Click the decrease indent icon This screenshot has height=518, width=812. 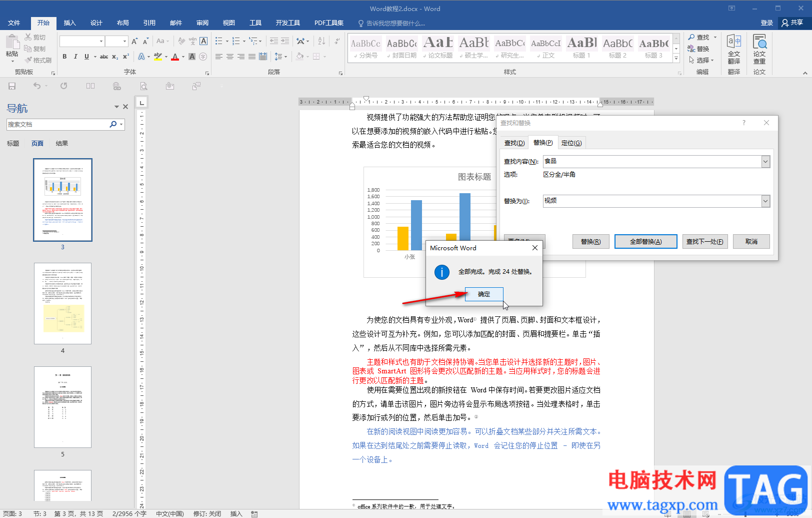click(x=273, y=41)
